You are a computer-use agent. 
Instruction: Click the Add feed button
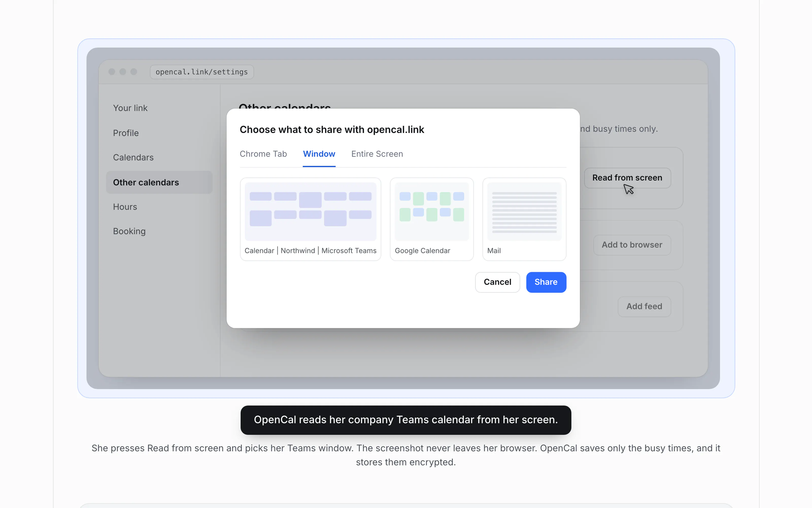644,306
